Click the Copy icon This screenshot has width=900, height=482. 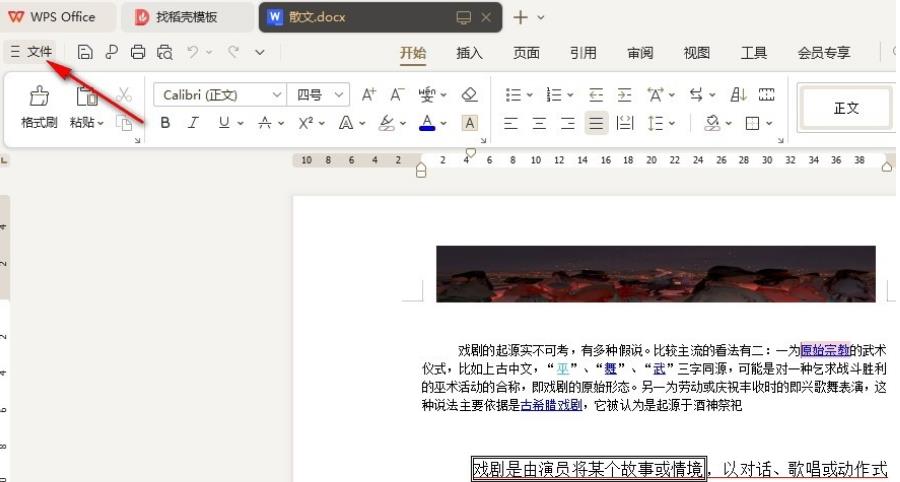[123, 122]
